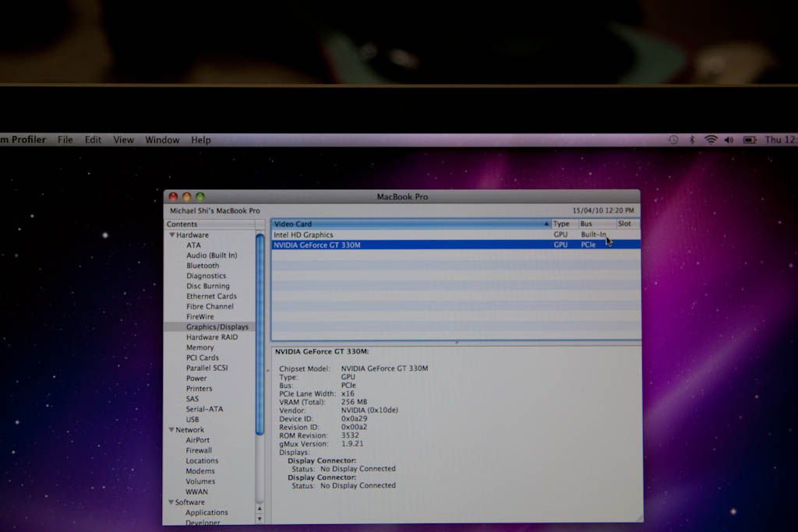The image size is (798, 532).
Task: Open the File menu
Action: [x=65, y=140]
